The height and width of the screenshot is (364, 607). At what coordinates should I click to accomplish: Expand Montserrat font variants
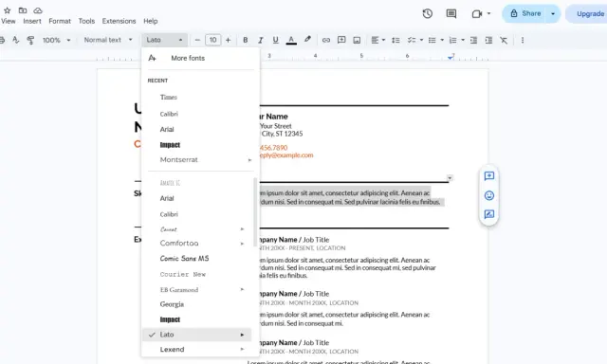249,160
